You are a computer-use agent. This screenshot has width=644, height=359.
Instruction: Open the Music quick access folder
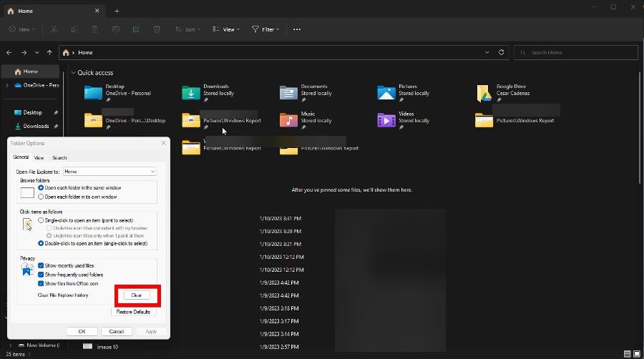tap(289, 120)
